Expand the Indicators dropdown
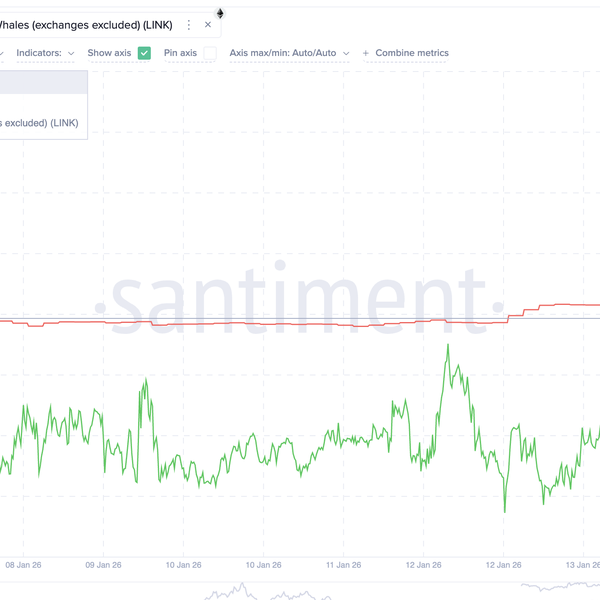 (45, 53)
